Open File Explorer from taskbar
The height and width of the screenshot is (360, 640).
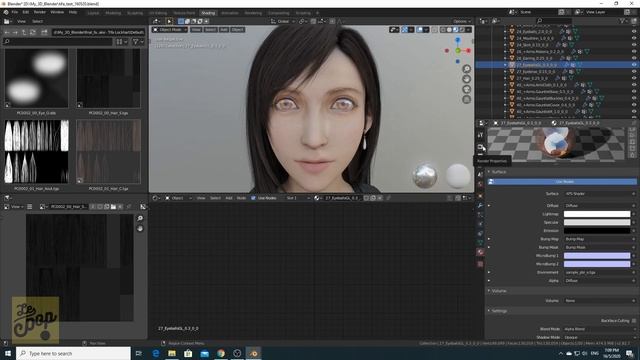tap(172, 353)
